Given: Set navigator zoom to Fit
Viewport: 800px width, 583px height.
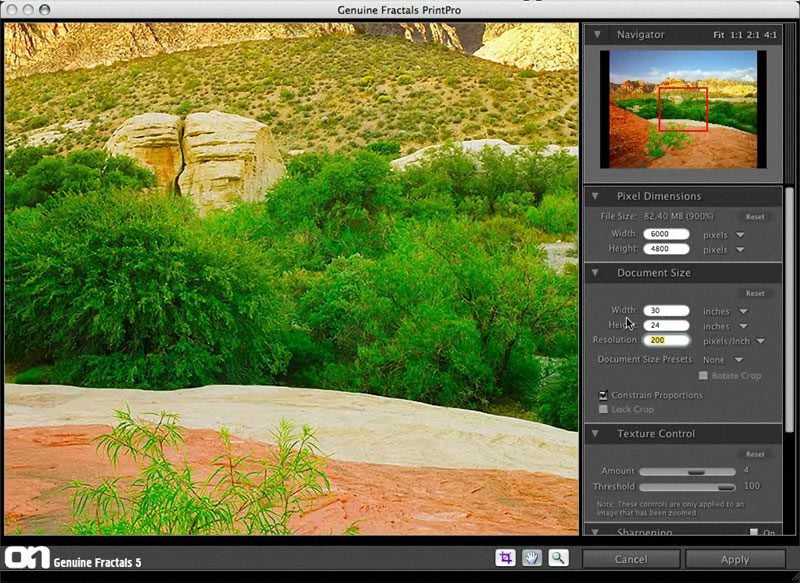Looking at the screenshot, I should coord(718,35).
